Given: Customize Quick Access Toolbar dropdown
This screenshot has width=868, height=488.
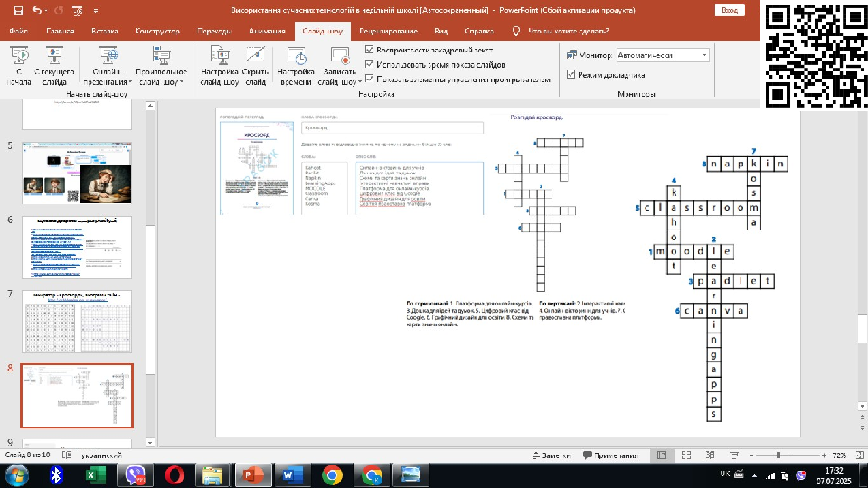Looking at the screenshot, I should tap(95, 11).
